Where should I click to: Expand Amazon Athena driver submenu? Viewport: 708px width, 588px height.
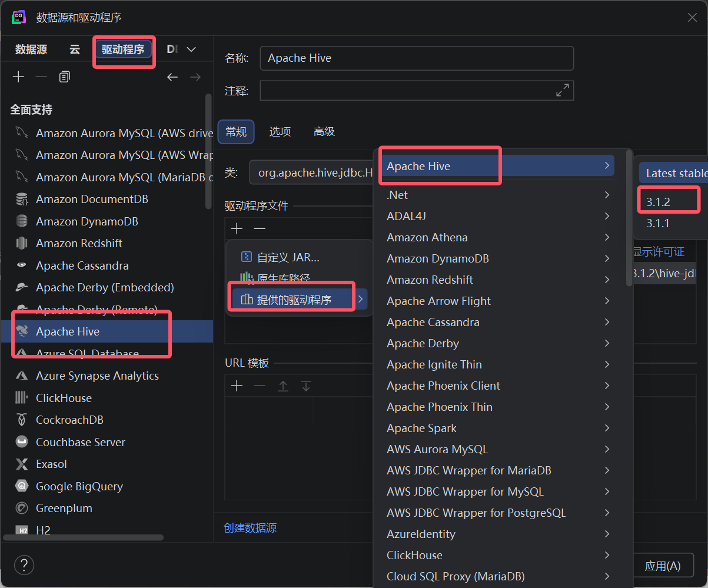point(607,237)
